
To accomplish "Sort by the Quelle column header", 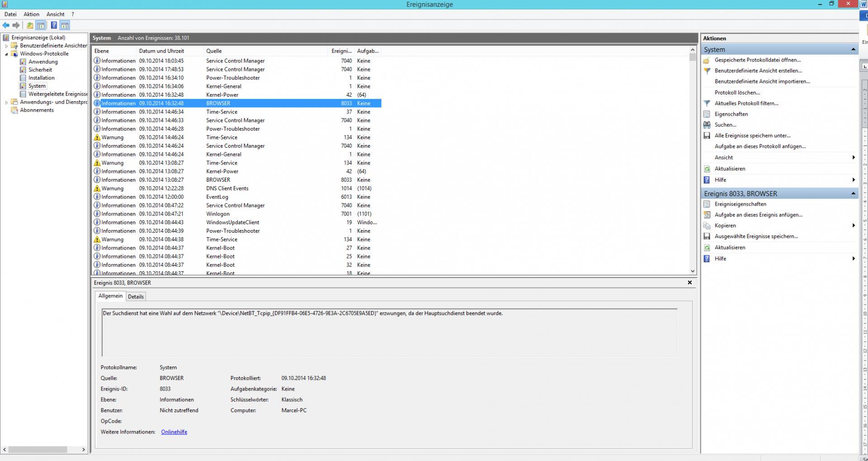I will click(x=265, y=51).
